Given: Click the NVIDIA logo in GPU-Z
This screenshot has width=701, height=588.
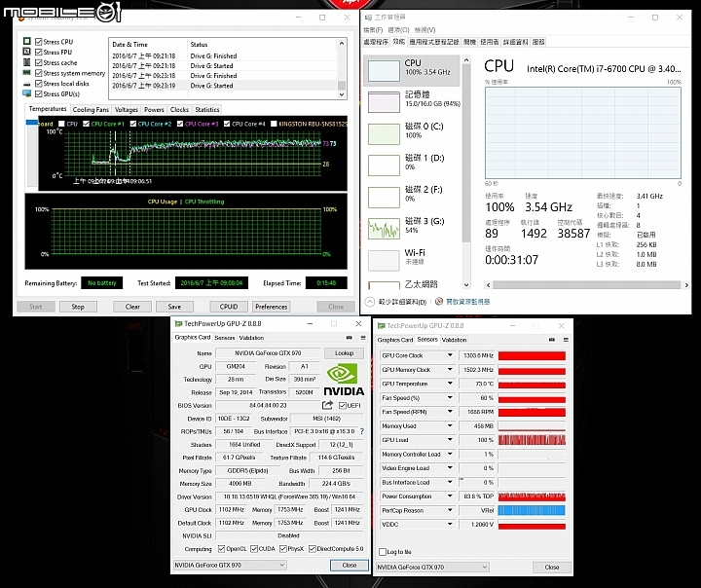Looking at the screenshot, I should click(344, 380).
